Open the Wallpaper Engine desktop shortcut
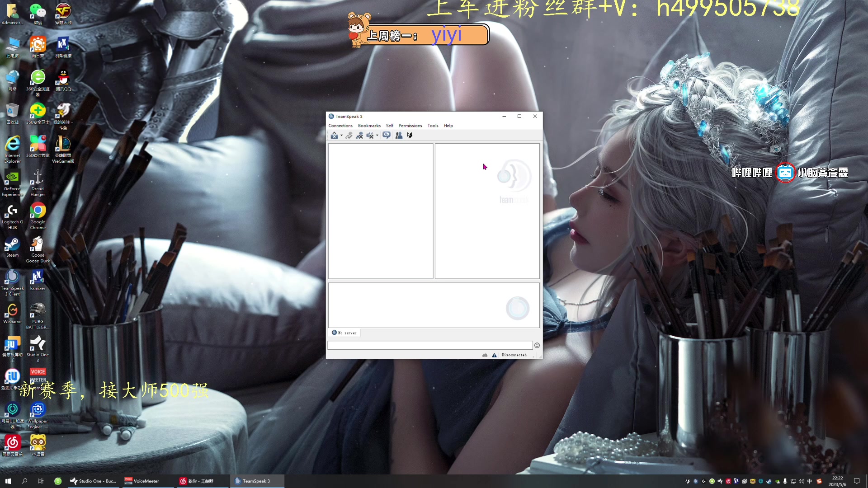868x488 pixels. pos(38,415)
